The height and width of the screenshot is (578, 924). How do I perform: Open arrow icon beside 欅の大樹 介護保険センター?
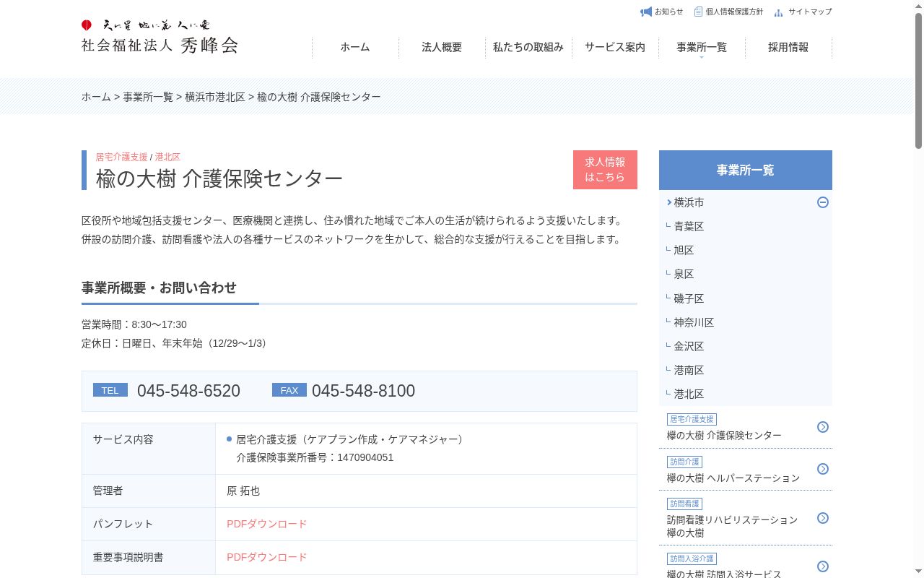[x=823, y=427]
